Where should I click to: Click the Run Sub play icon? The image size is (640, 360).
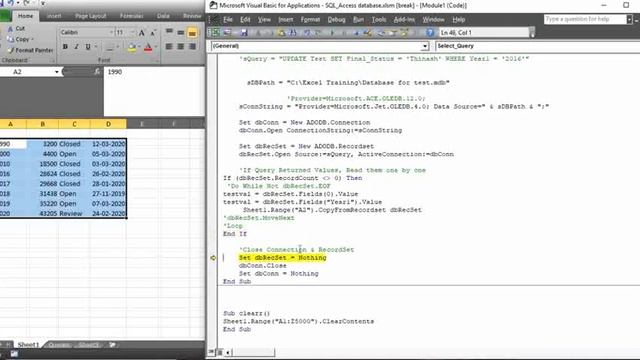pos(332,33)
